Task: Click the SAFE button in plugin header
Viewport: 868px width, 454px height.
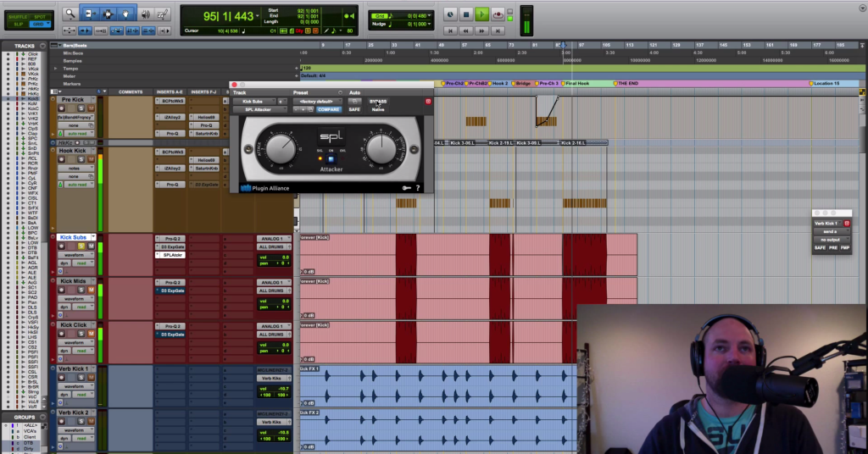Action: coord(354,109)
